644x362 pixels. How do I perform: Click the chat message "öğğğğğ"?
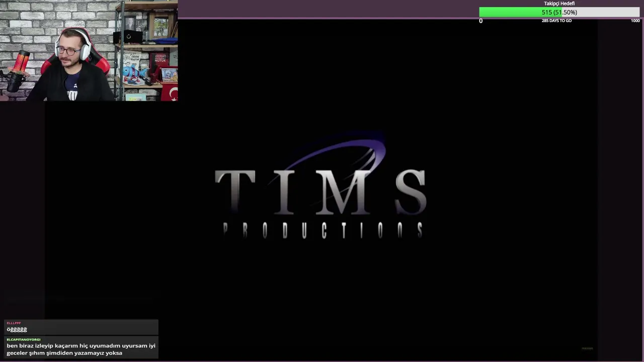pos(17,329)
